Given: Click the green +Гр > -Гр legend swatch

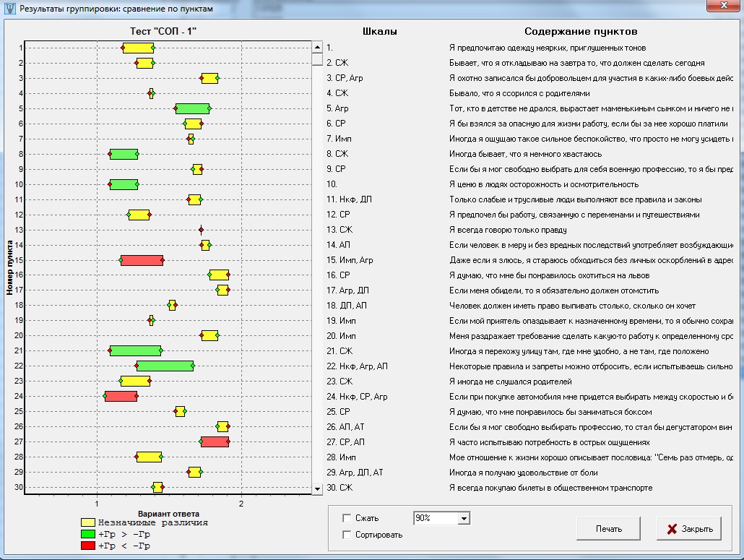Looking at the screenshot, I should point(88,534).
